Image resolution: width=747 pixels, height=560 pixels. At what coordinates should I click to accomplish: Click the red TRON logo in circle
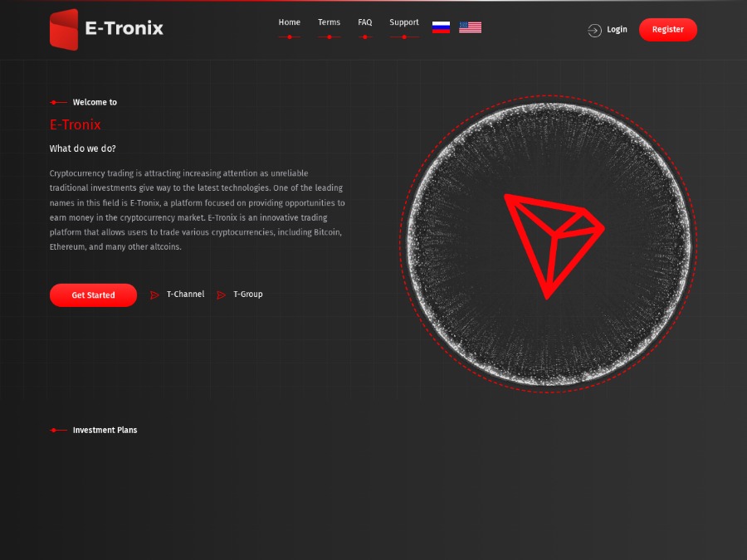[554, 246]
